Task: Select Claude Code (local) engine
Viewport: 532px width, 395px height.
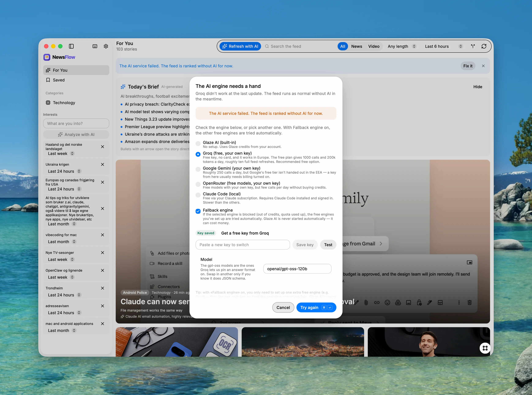Action: coord(198,195)
